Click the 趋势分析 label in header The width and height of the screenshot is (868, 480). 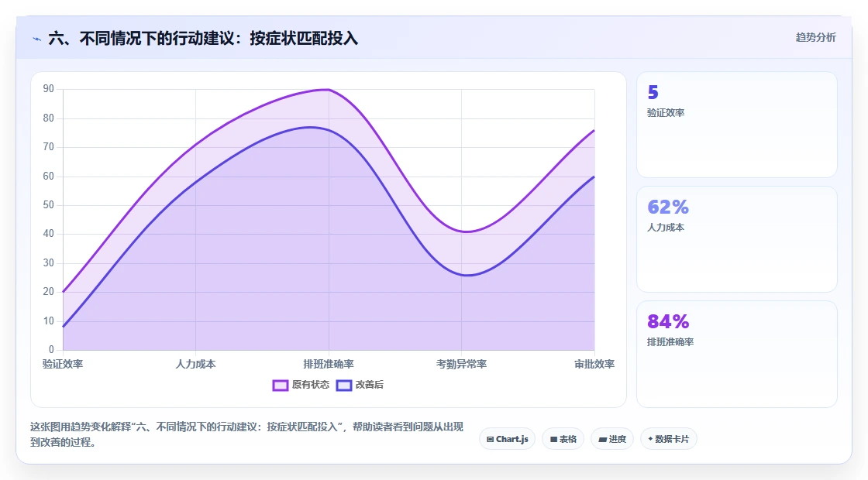pos(815,38)
